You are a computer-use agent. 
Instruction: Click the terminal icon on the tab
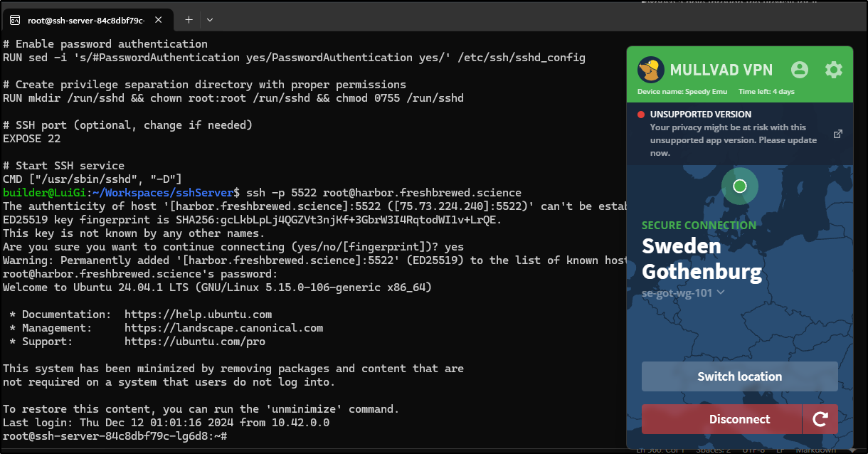14,20
